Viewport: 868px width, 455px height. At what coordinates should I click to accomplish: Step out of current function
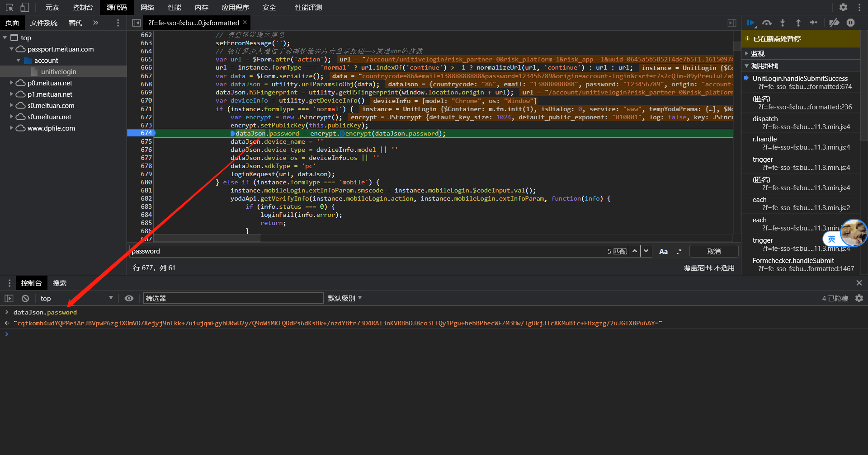pyautogui.click(x=798, y=23)
